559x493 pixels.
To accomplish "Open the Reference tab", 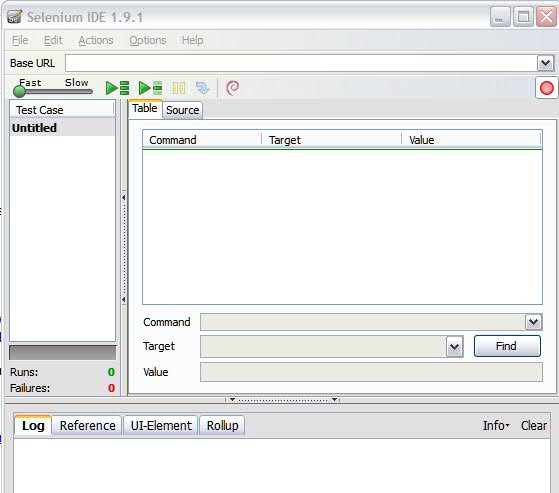I will coord(87,425).
